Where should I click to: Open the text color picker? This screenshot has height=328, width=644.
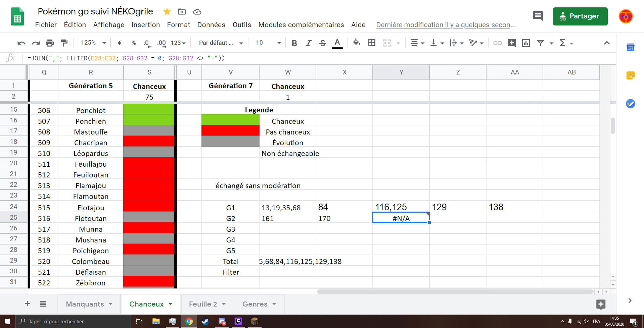[337, 43]
